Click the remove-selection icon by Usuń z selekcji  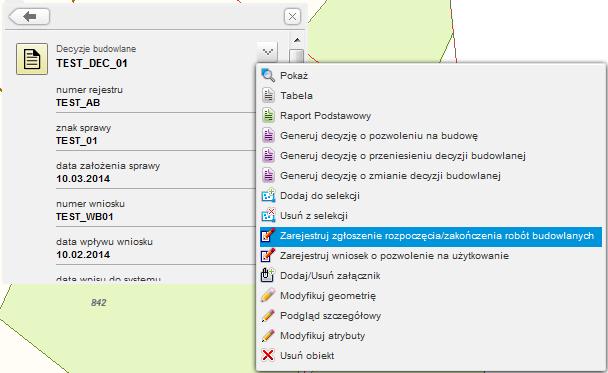(268, 216)
